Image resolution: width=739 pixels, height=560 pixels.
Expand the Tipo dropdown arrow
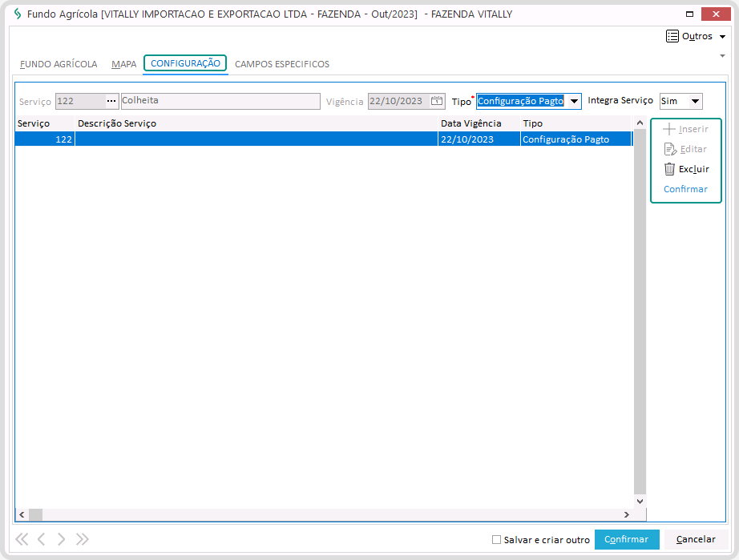[574, 101]
